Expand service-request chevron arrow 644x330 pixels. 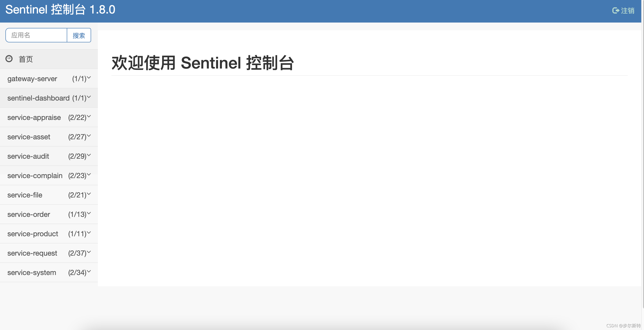pyautogui.click(x=89, y=252)
